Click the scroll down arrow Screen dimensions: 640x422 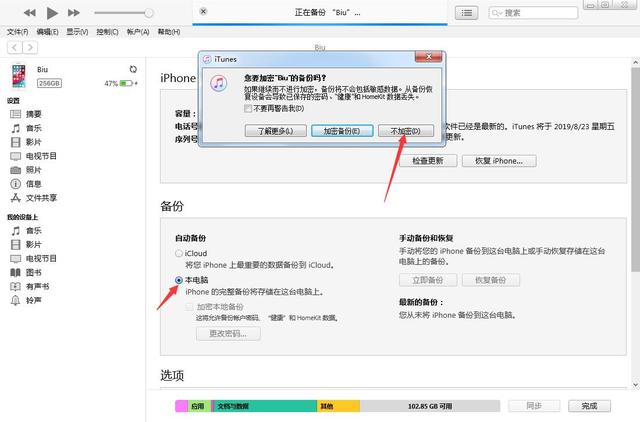tap(635, 384)
